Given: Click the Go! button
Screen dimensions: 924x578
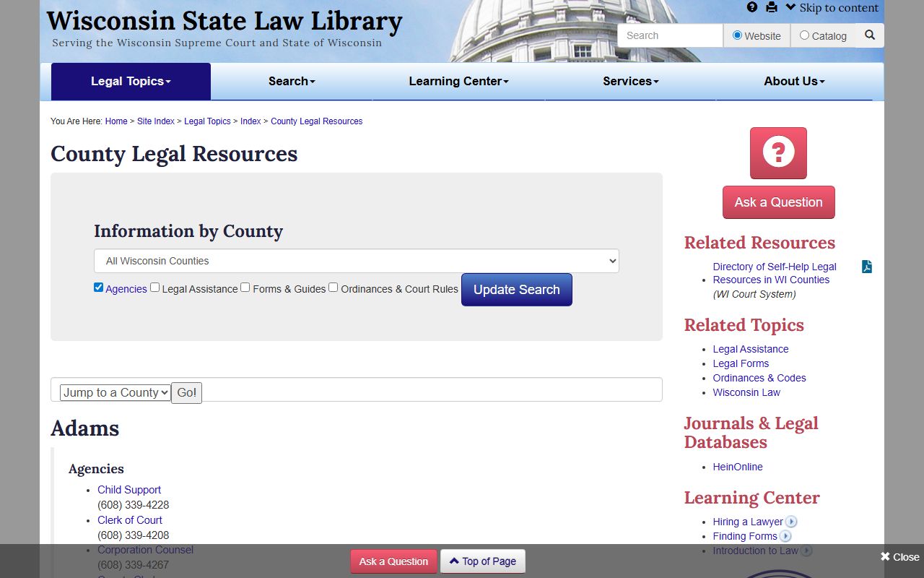Looking at the screenshot, I should pyautogui.click(x=186, y=393).
